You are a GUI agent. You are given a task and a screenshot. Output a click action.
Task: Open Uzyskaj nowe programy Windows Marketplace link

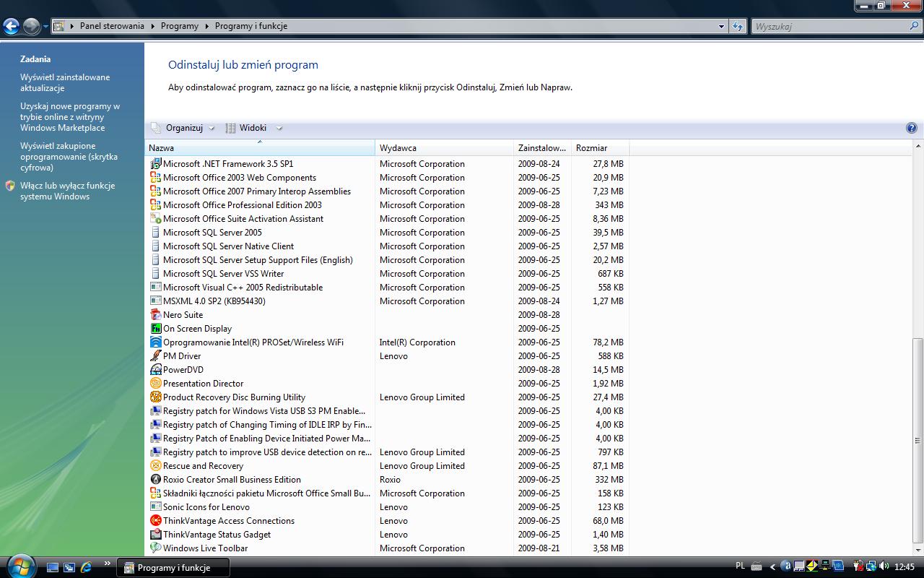click(70, 117)
